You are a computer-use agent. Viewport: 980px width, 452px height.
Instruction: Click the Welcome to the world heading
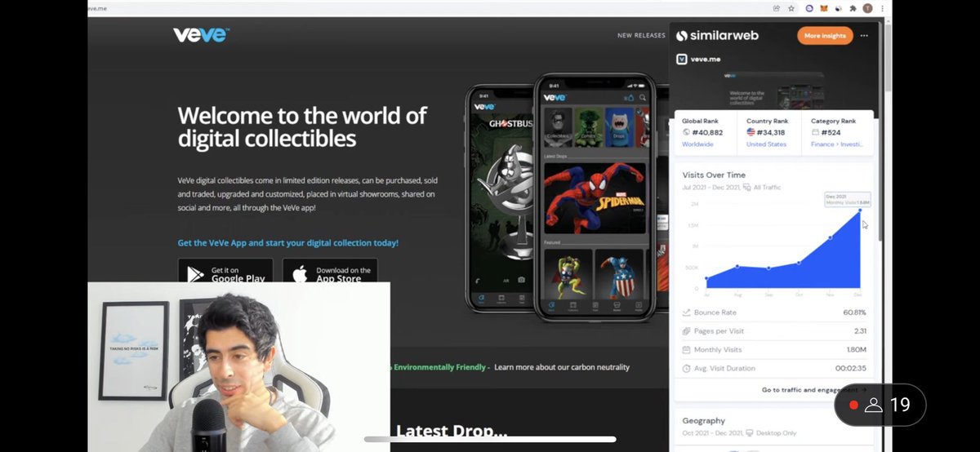pos(302,126)
